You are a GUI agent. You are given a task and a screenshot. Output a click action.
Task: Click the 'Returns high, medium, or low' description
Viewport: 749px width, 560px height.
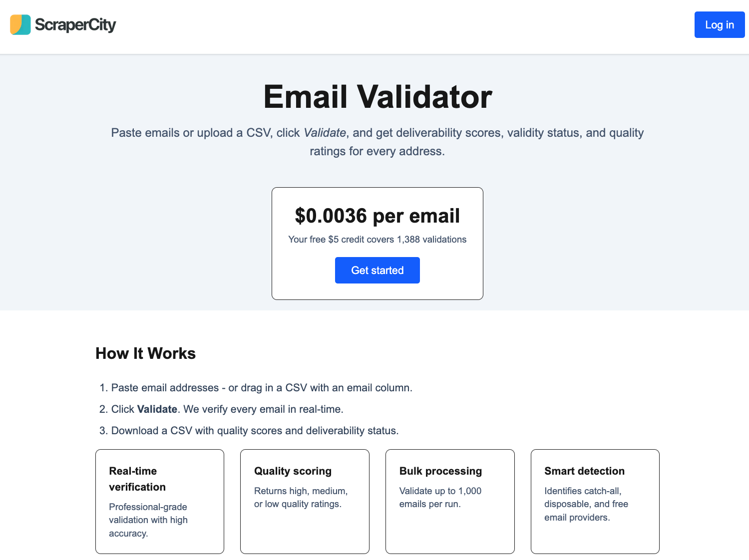point(301,498)
